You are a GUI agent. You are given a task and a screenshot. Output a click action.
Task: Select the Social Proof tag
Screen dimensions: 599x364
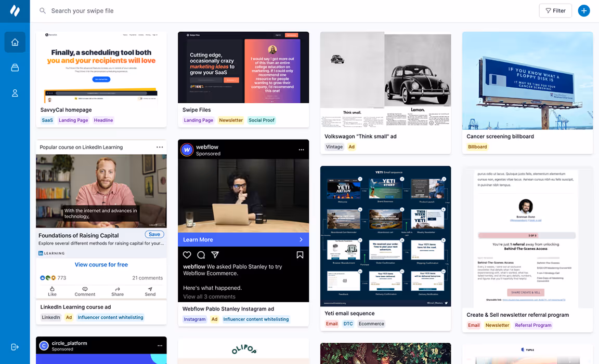(262, 120)
